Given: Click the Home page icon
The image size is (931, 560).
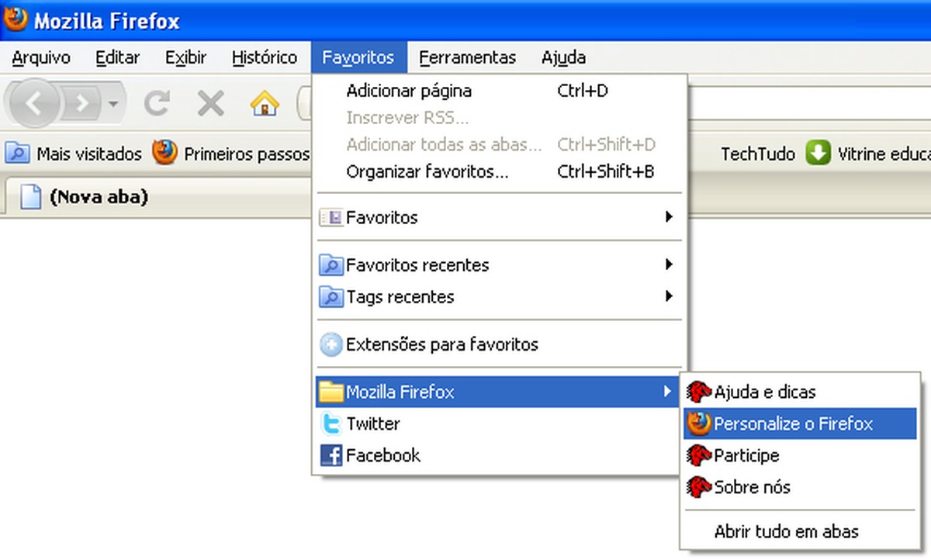Looking at the screenshot, I should coord(265,102).
